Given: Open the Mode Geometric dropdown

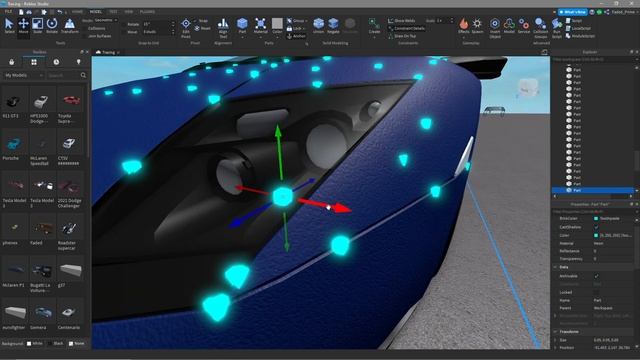Looking at the screenshot, I should 106,20.
